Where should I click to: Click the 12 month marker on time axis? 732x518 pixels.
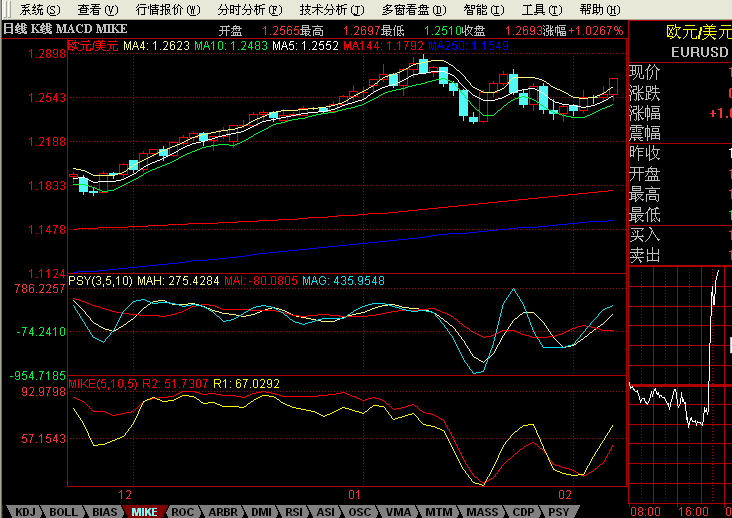pos(125,495)
